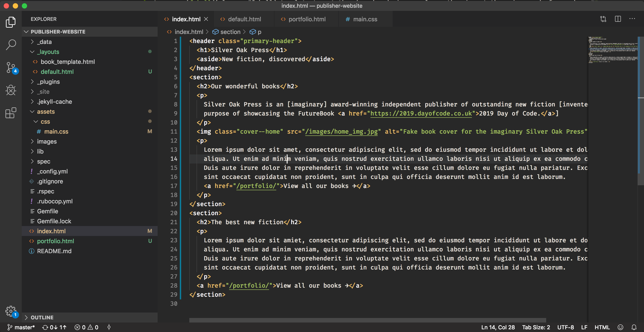Screen dimensions: 644x332
Task: Open main.css in the explorer tree
Action: pyautogui.click(x=90, y=131)
